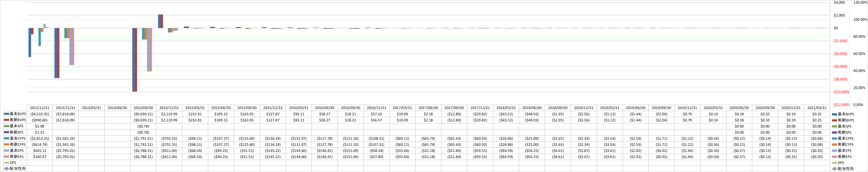Click the green 基本SPS color key in data table
868x172 pixels.
point(6,126)
